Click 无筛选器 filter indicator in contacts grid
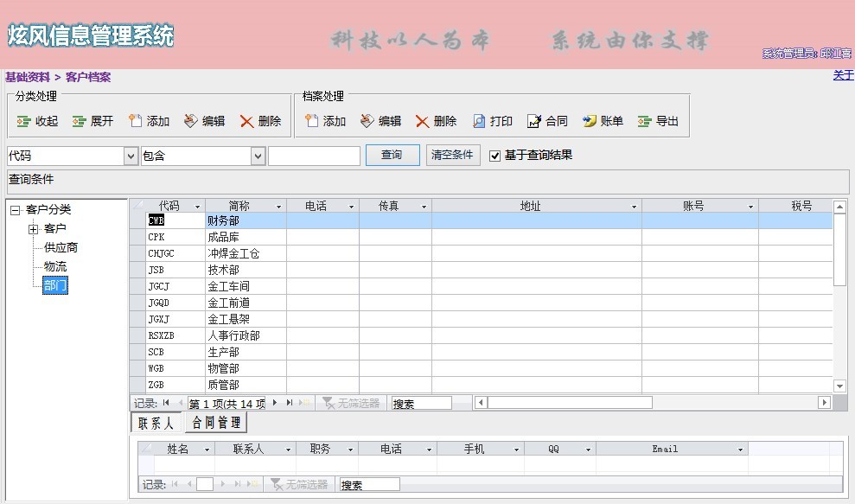Screen dimensions: 855x504 pos(299,484)
